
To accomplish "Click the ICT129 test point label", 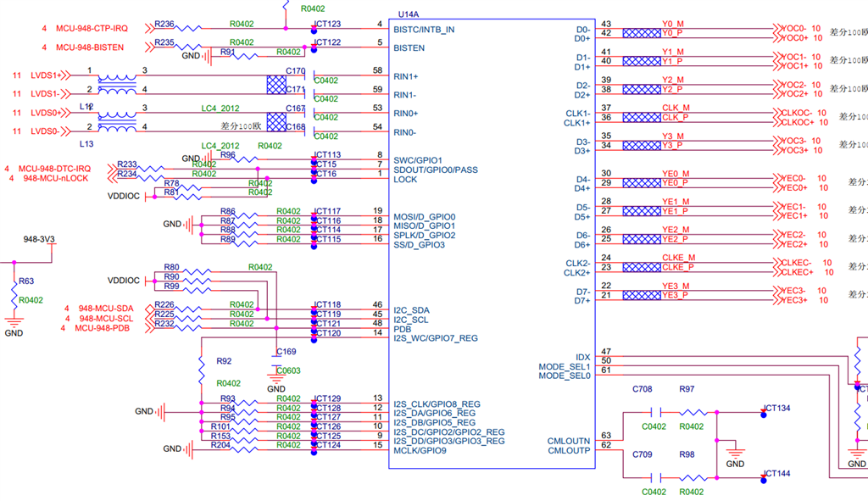I will (x=327, y=398).
